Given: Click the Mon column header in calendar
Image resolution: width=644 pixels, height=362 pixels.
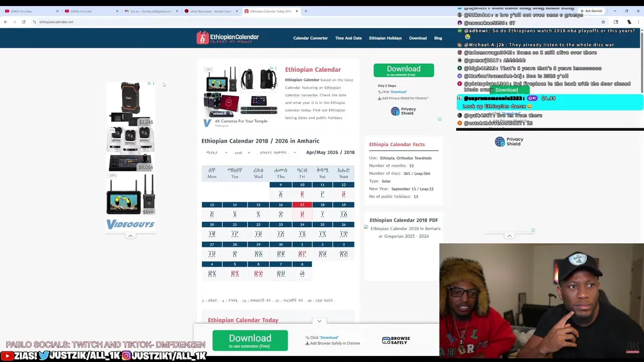Looking at the screenshot, I should (x=212, y=173).
